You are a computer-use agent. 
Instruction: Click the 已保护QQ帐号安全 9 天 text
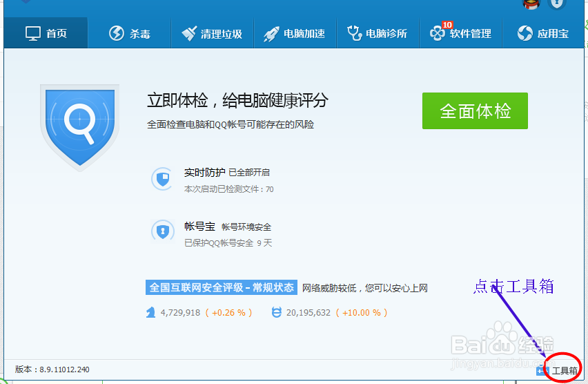pyautogui.click(x=228, y=243)
